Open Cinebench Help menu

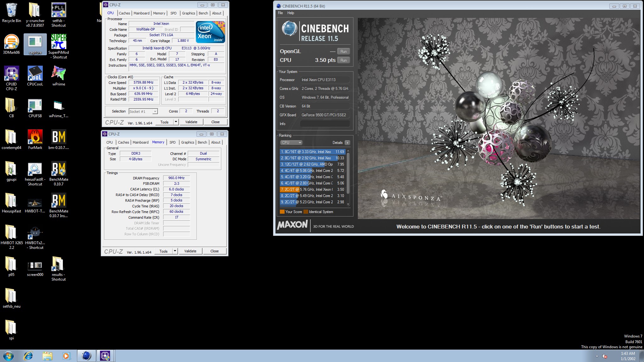tap(291, 13)
